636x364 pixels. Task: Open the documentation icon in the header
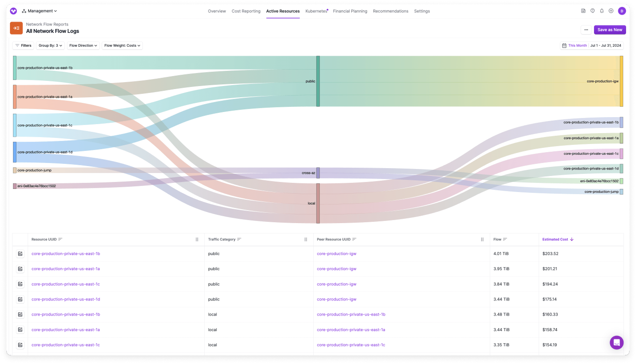pyautogui.click(x=583, y=11)
